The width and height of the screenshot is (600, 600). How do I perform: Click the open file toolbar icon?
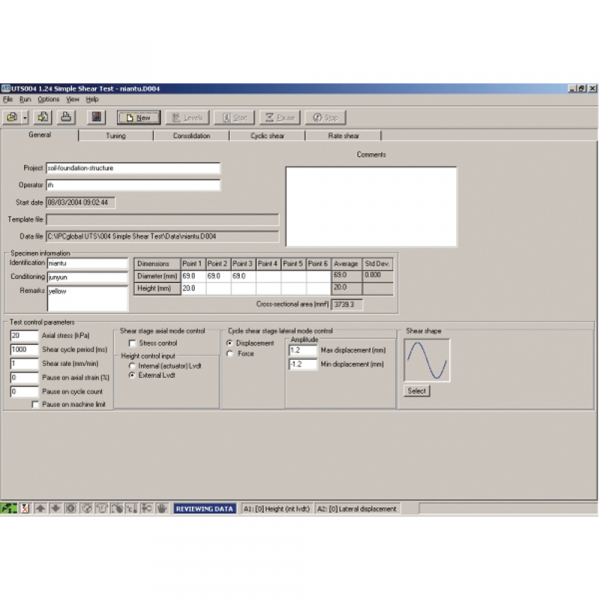11,117
